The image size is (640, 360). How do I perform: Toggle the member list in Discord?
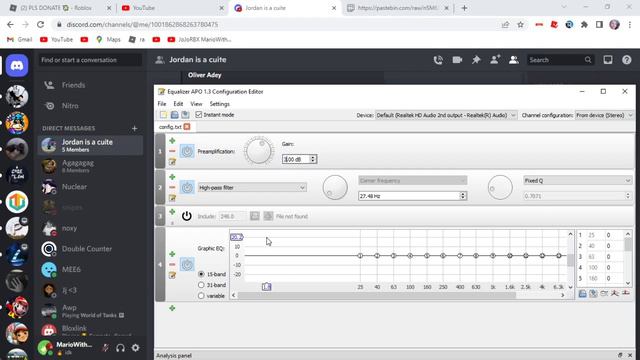click(514, 60)
